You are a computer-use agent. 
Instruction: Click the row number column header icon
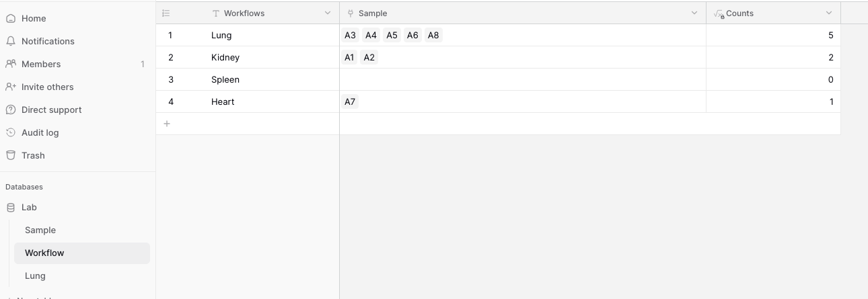click(x=166, y=13)
